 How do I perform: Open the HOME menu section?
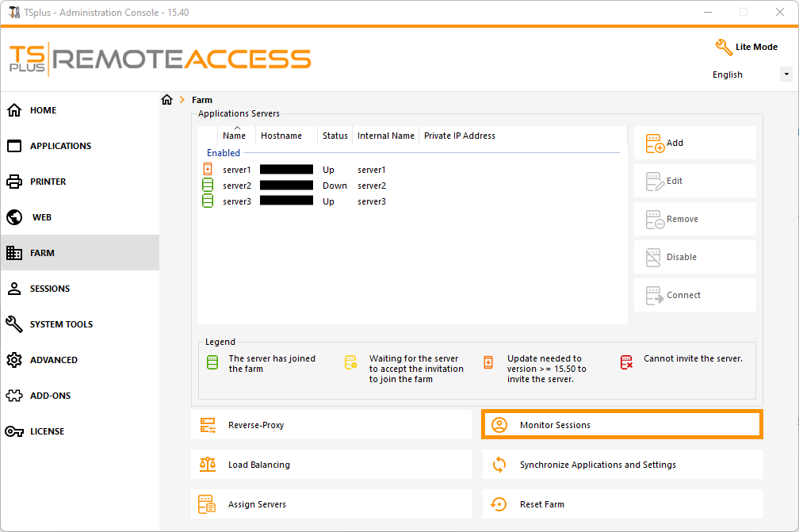tap(80, 110)
